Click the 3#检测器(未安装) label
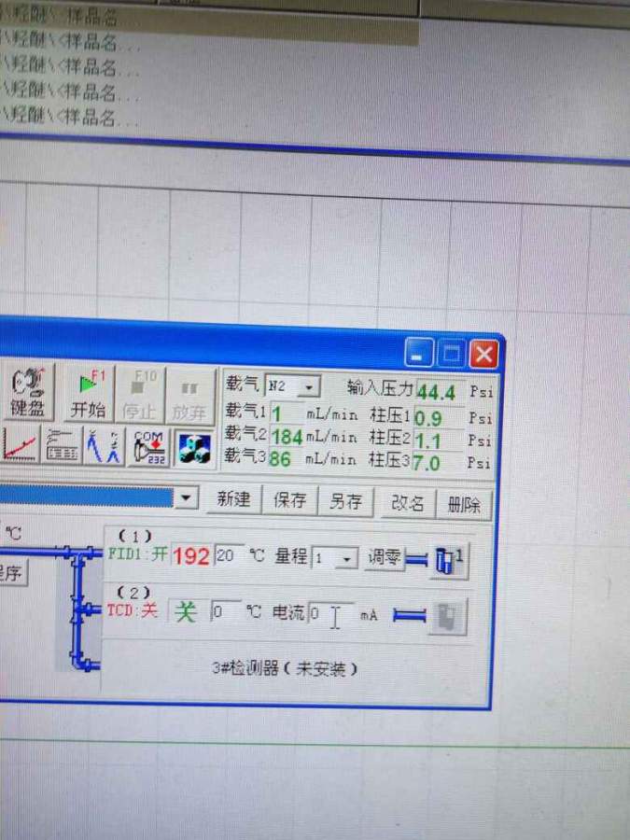The height and width of the screenshot is (840, 630). point(284,668)
